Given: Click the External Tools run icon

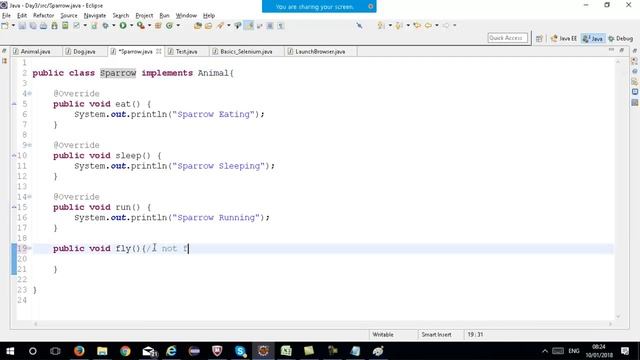Looking at the screenshot, I should 141,25.
